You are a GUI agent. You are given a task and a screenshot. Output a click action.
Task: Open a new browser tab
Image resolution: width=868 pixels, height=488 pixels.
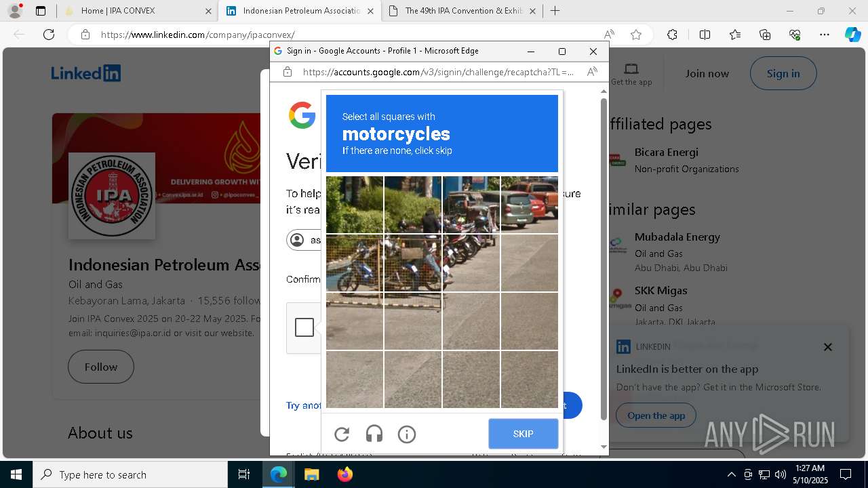point(555,11)
